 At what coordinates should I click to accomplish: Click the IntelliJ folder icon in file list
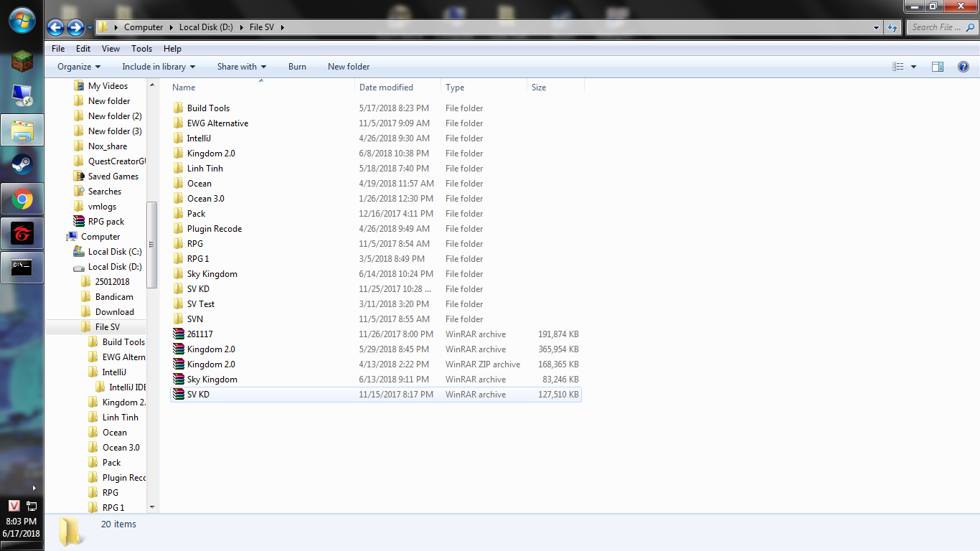coord(179,138)
